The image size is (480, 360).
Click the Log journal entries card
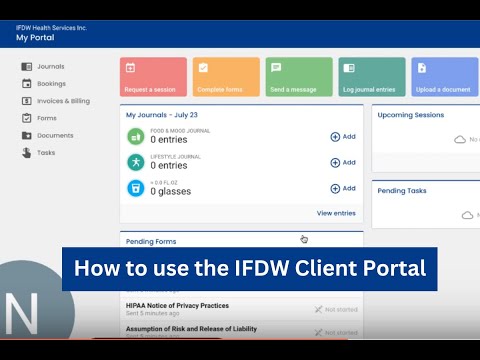pyautogui.click(x=372, y=77)
